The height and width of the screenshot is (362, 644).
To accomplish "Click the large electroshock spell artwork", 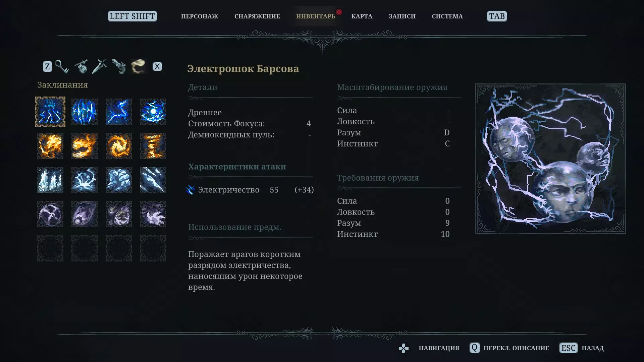I will 550,159.
